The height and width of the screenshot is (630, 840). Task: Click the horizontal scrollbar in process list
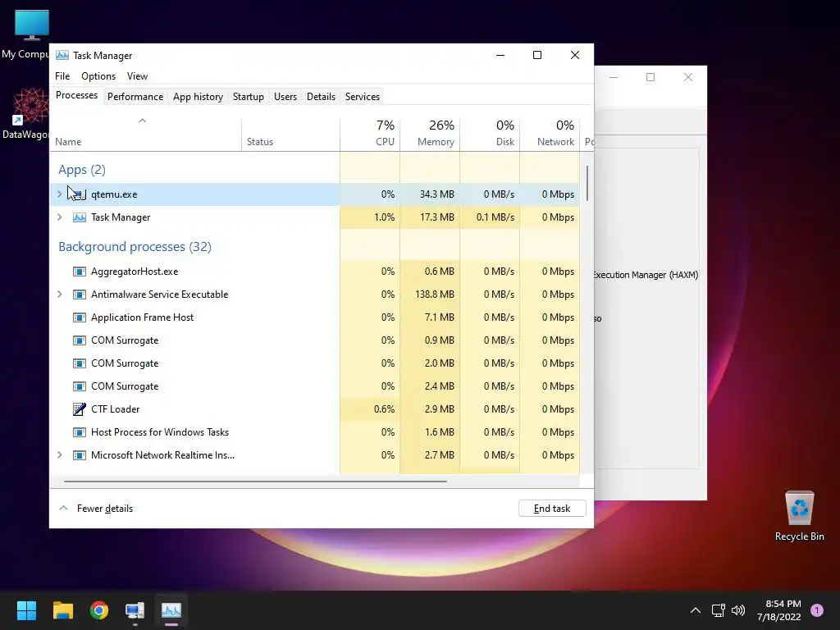point(255,482)
